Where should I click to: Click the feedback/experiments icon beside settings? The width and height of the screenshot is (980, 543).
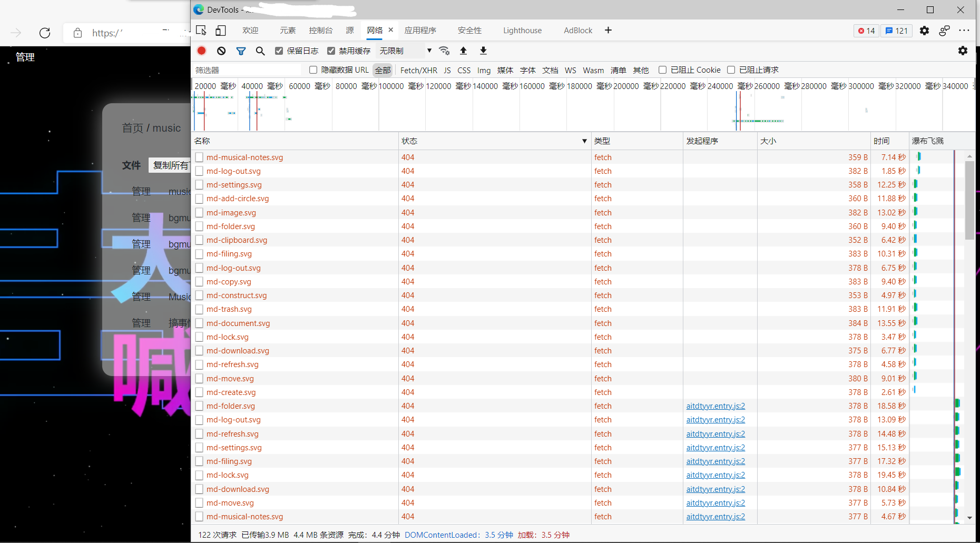pos(944,31)
